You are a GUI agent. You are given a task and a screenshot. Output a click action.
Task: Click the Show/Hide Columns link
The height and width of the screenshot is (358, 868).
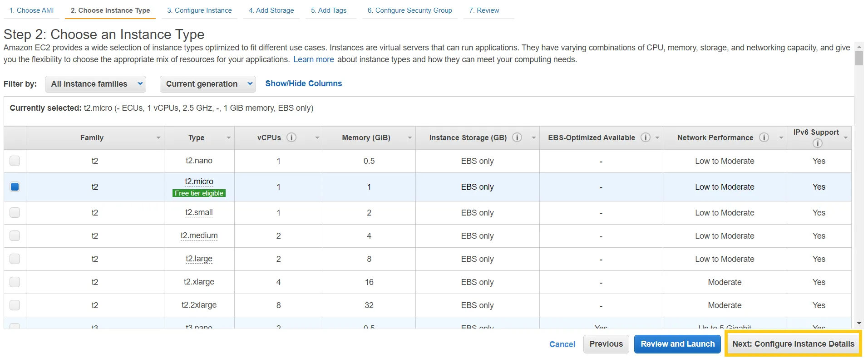coord(303,83)
